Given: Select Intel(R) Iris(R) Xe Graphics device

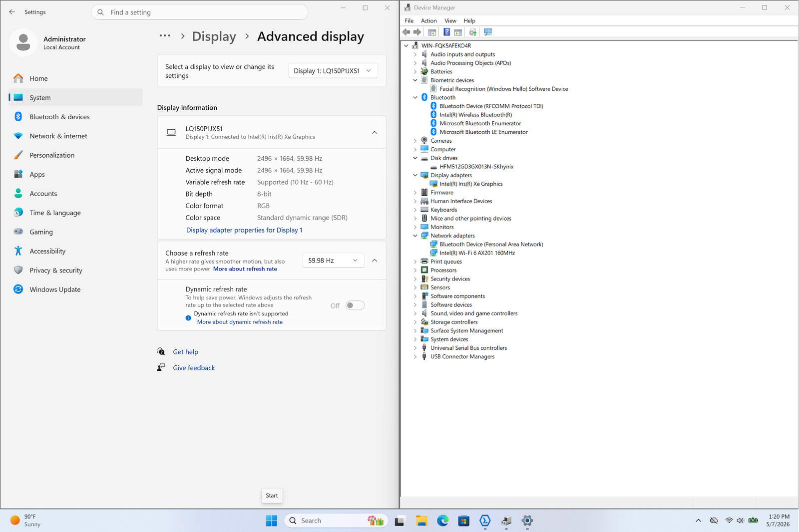Looking at the screenshot, I should [471, 184].
